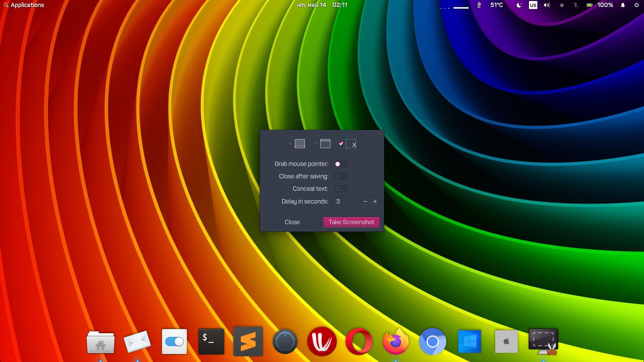The height and width of the screenshot is (362, 644).
Task: Open the dark knob dial app in dock
Action: pos(285,342)
